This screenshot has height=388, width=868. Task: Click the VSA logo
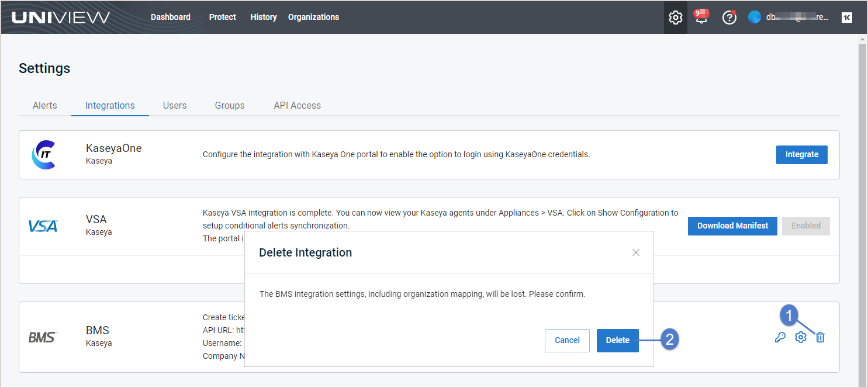pyautogui.click(x=43, y=226)
